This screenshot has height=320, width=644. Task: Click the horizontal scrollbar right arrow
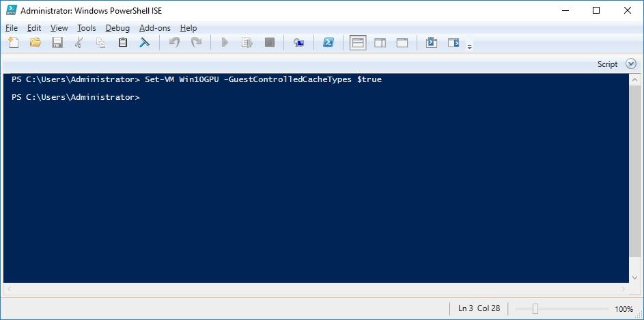click(x=624, y=289)
